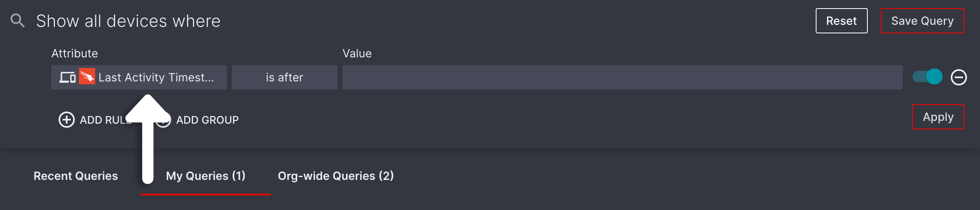This screenshot has height=210, width=980.
Task: Click the white upward arrow annotation
Action: tap(148, 139)
